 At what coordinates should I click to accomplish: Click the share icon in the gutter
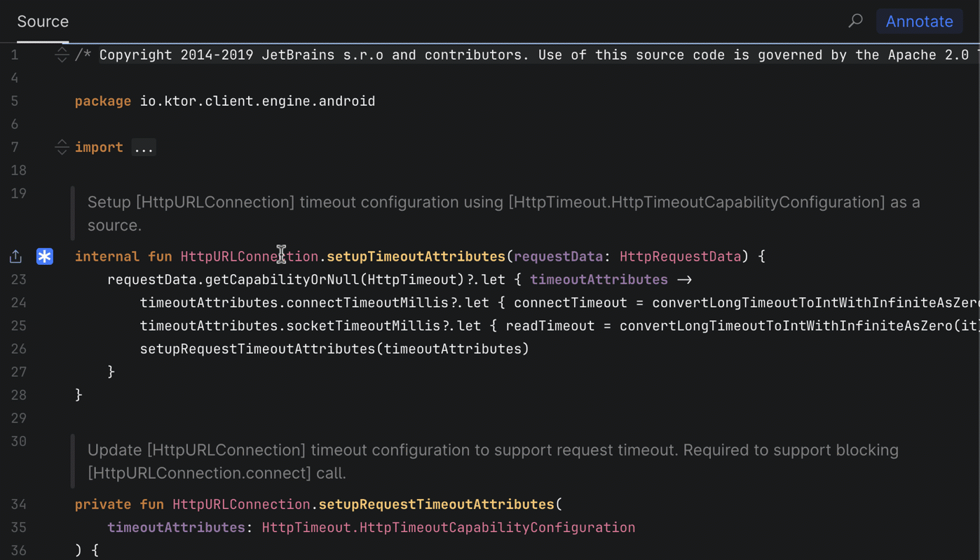point(15,257)
